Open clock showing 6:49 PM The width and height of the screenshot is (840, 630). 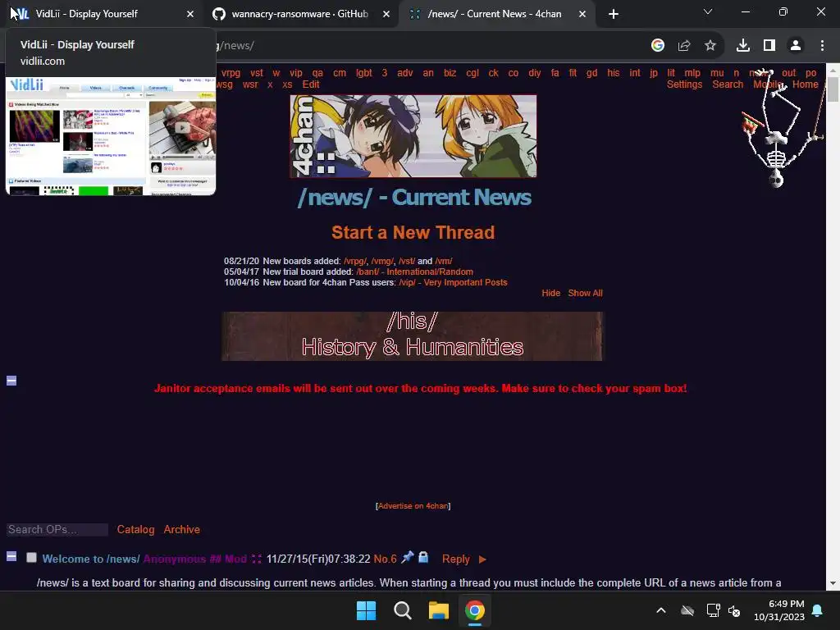point(779,610)
